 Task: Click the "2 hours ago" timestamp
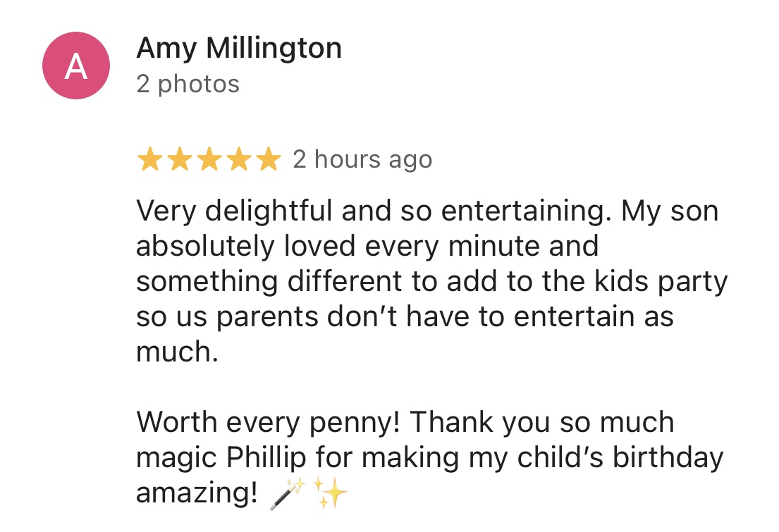[362, 160]
